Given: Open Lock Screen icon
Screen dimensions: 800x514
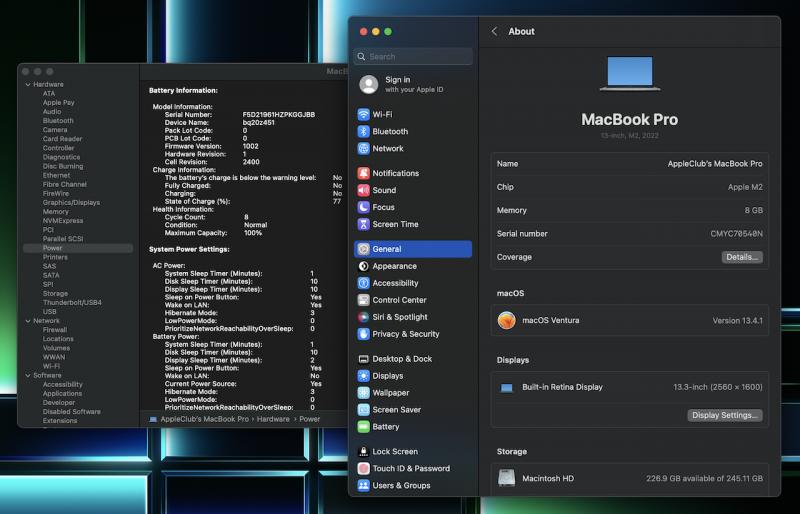Looking at the screenshot, I should (363, 451).
